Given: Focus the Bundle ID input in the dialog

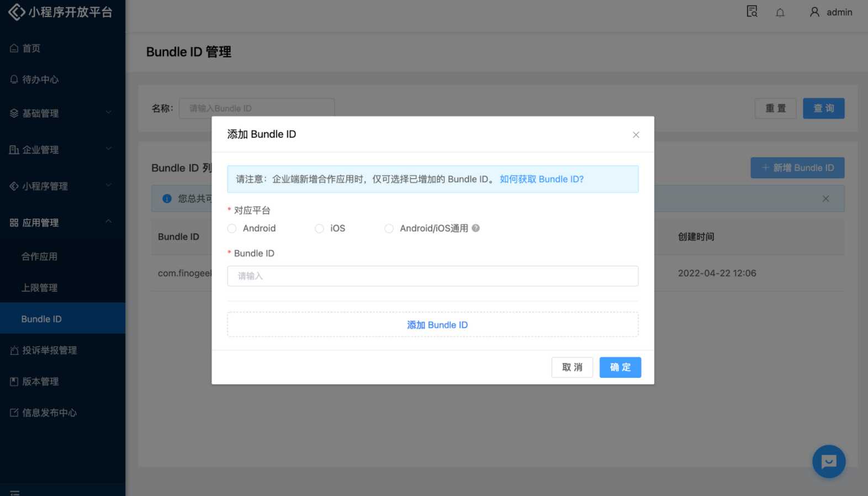Looking at the screenshot, I should tap(433, 276).
